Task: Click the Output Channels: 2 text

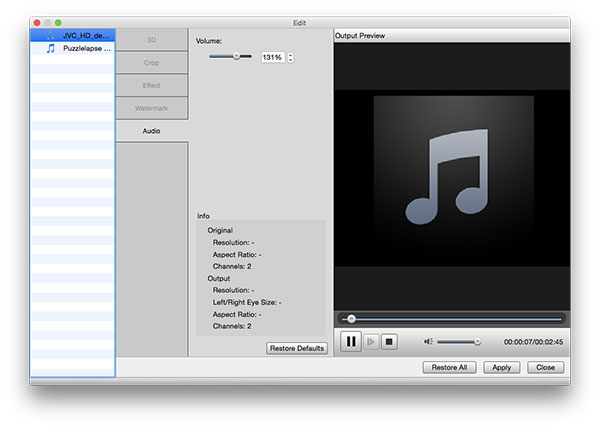Action: (x=232, y=326)
